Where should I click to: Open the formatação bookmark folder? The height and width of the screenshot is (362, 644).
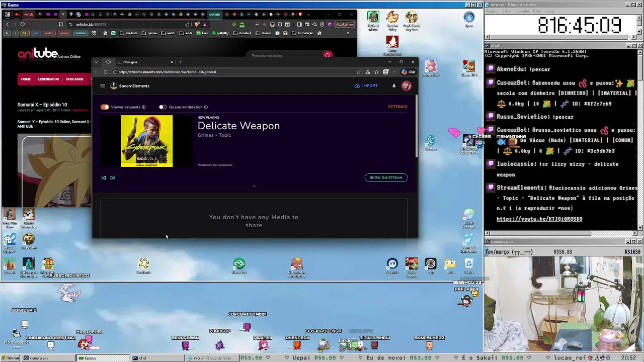coord(302,33)
